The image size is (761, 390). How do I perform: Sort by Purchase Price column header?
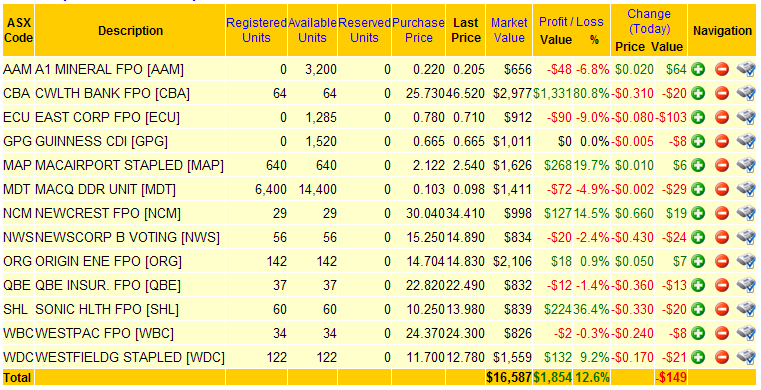click(x=418, y=30)
